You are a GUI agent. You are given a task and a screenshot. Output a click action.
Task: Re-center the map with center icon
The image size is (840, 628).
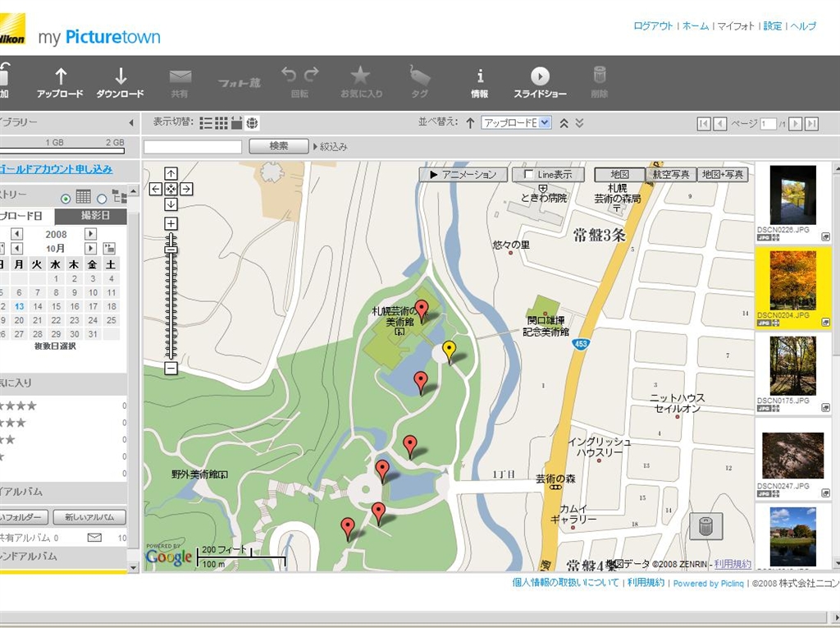(171, 189)
